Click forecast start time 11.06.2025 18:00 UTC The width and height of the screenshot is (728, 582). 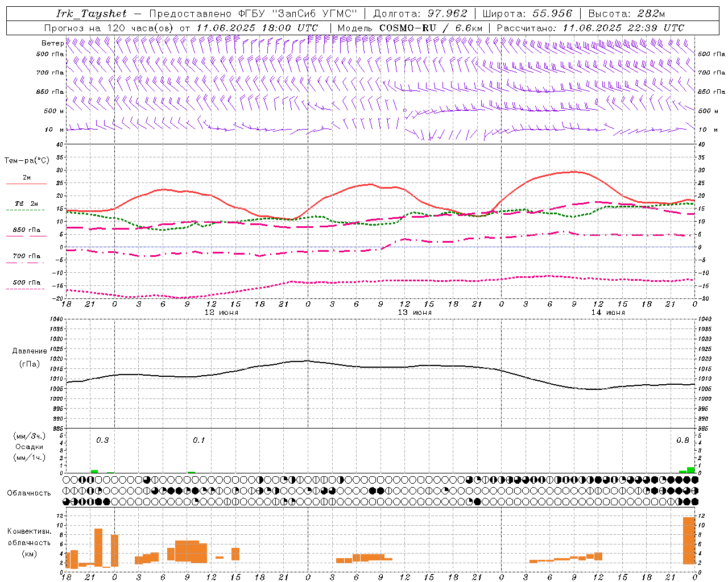pyautogui.click(x=257, y=28)
